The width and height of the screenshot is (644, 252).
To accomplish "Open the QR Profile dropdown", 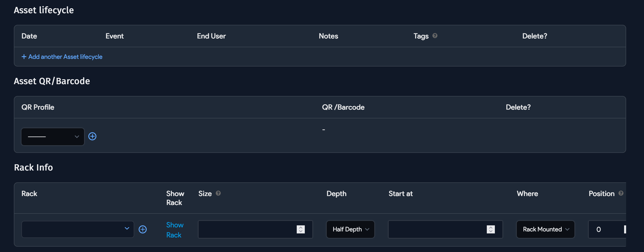I will click(52, 137).
